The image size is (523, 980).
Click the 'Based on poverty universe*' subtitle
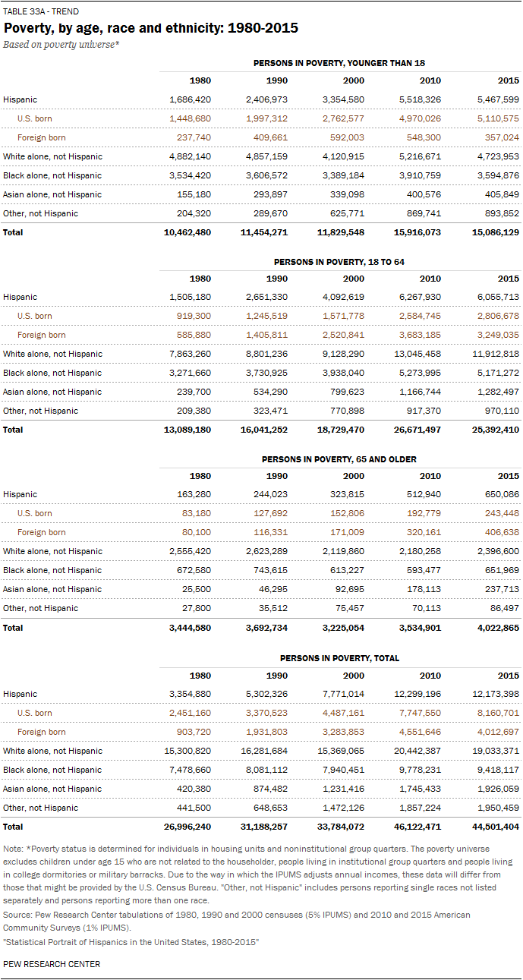61,45
